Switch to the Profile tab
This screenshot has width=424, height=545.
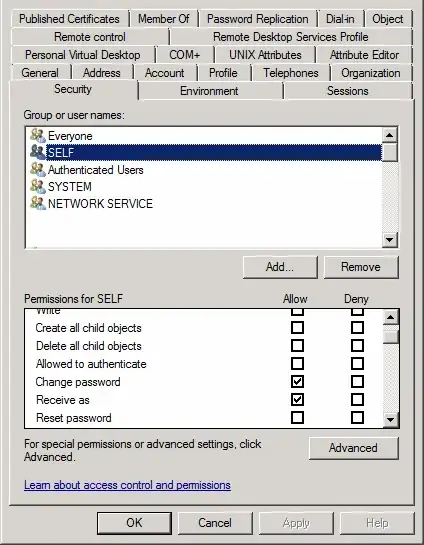pyautogui.click(x=223, y=73)
